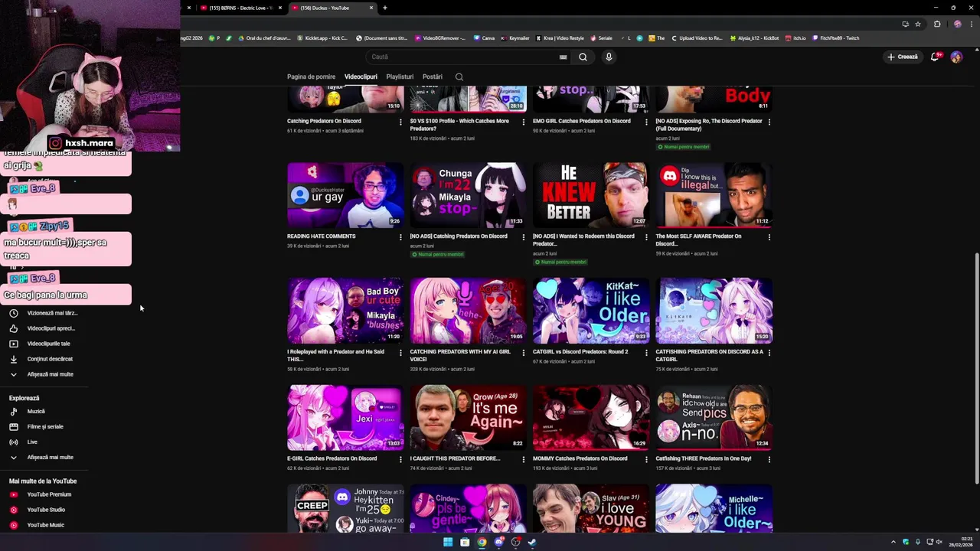Open YouTube Studio in the sidebar
The width and height of the screenshot is (980, 551).
tap(46, 510)
